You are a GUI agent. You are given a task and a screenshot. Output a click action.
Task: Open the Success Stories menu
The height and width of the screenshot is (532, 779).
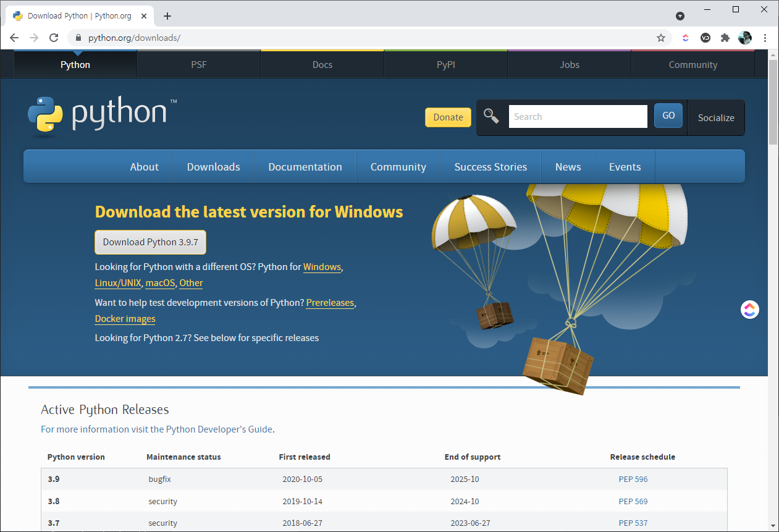pyautogui.click(x=491, y=167)
